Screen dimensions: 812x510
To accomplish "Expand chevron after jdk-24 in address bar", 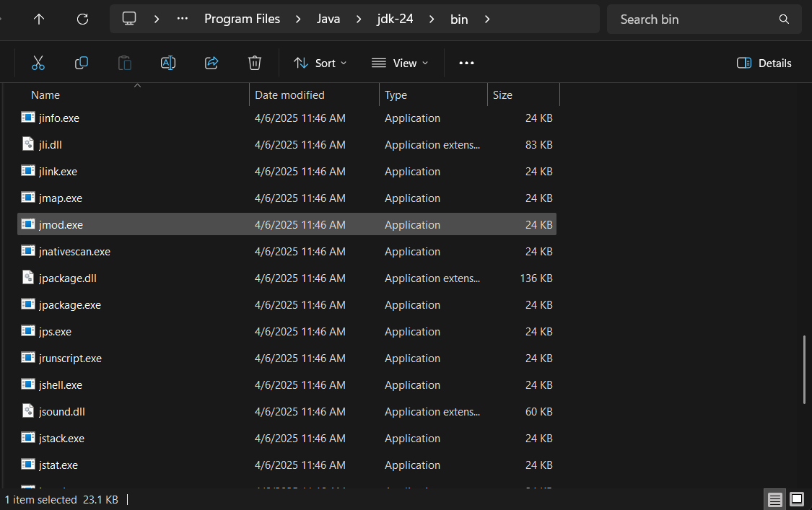I will pos(432,19).
